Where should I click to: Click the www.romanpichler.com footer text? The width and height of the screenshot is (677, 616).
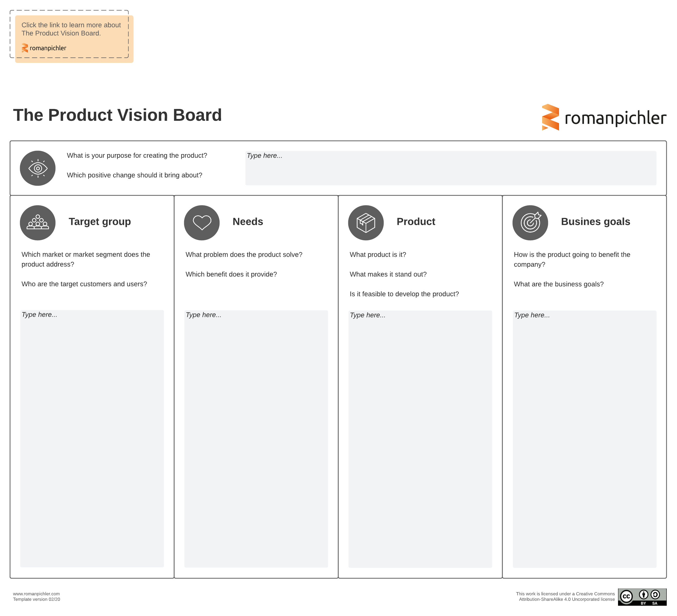click(36, 593)
